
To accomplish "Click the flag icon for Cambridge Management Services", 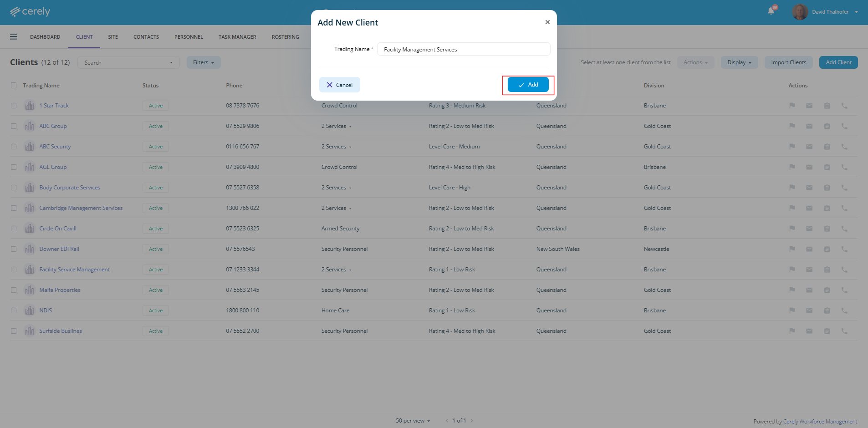I will 792,208.
